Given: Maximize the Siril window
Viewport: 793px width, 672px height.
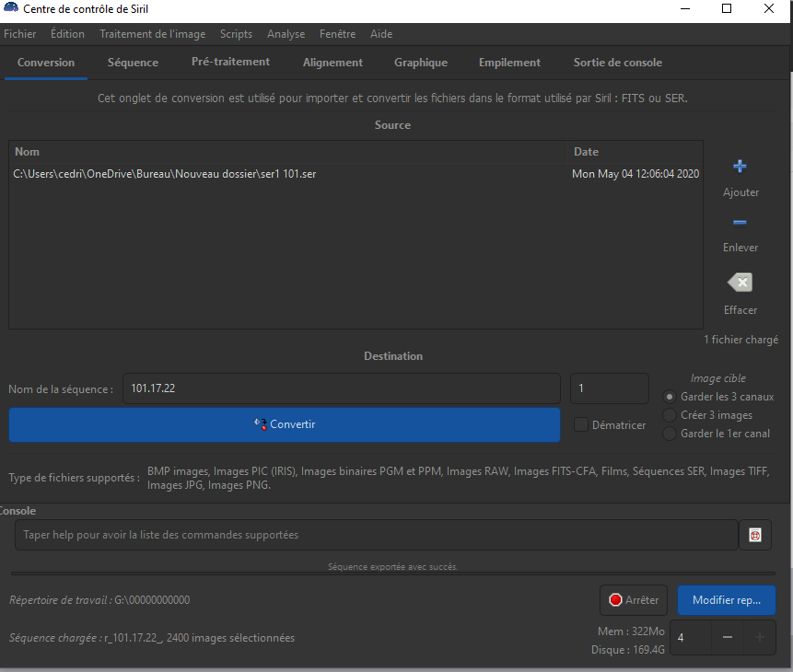Looking at the screenshot, I should point(727,8).
